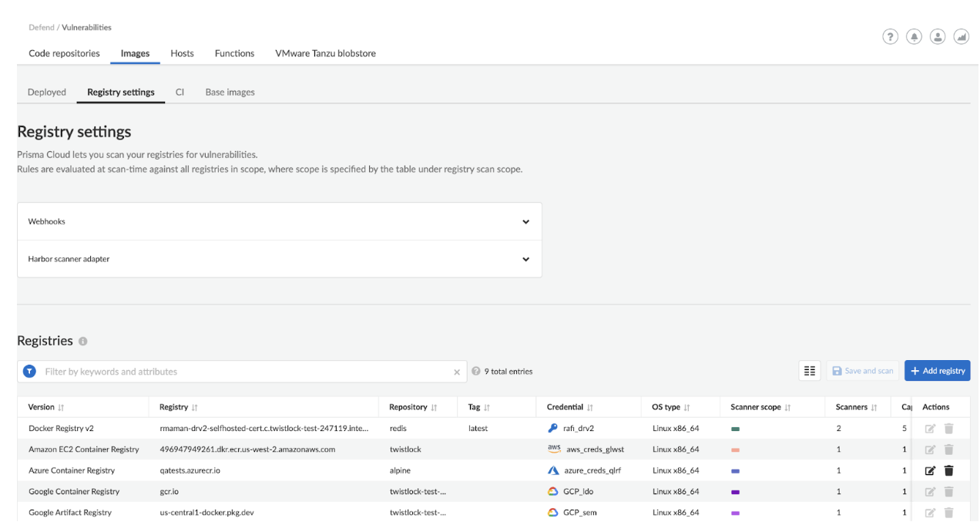Delete the Amazon EC2 Container Registry row
Screen dimensions: 980x532
[x=948, y=450]
